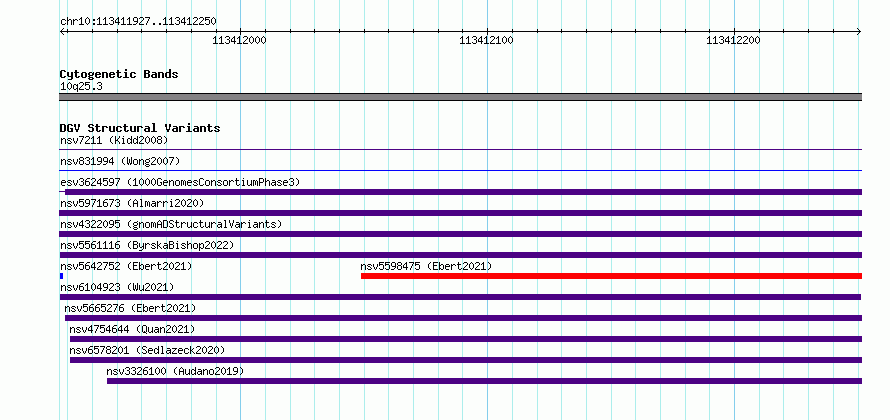Click the purple bar of nsv5665276

463,318
